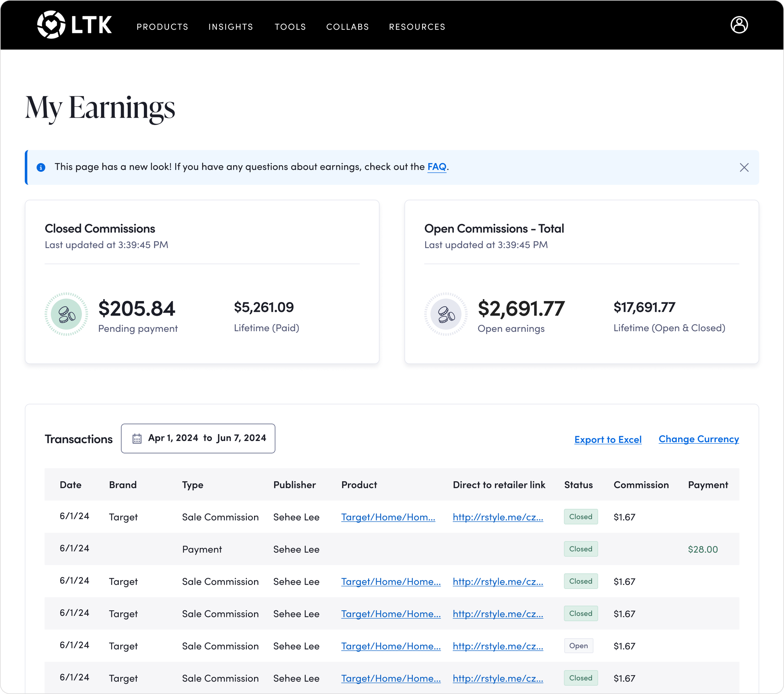This screenshot has height=694, width=784.
Task: Dismiss the new look notification banner
Action: tap(744, 167)
